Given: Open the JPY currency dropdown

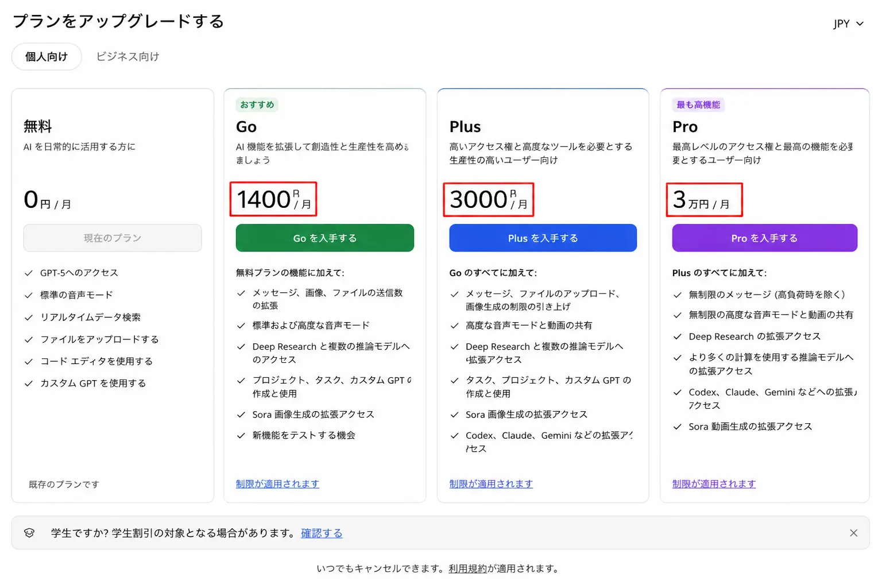Looking at the screenshot, I should (848, 24).
